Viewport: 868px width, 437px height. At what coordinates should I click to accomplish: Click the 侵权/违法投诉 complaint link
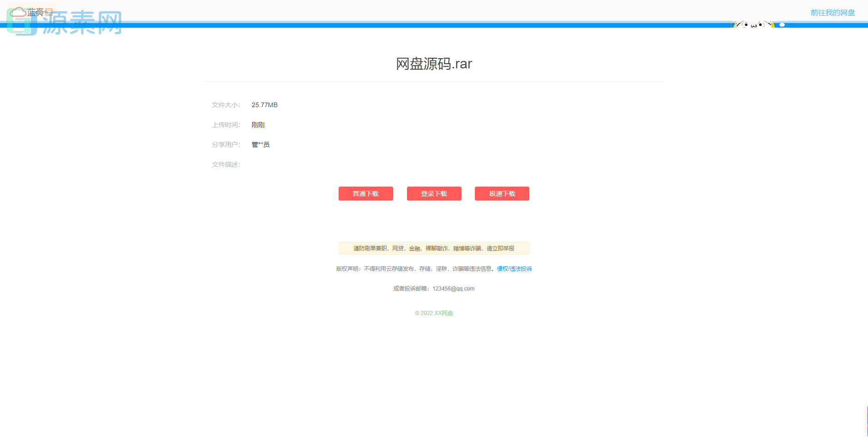point(514,268)
